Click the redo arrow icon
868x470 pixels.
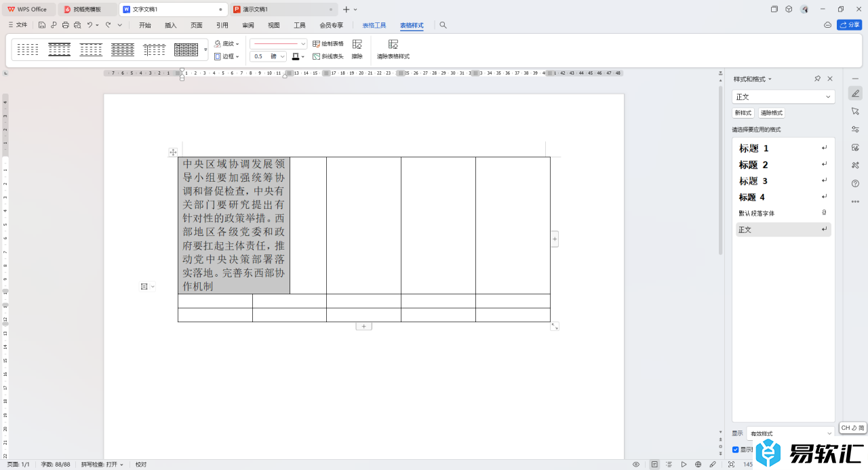coord(108,25)
